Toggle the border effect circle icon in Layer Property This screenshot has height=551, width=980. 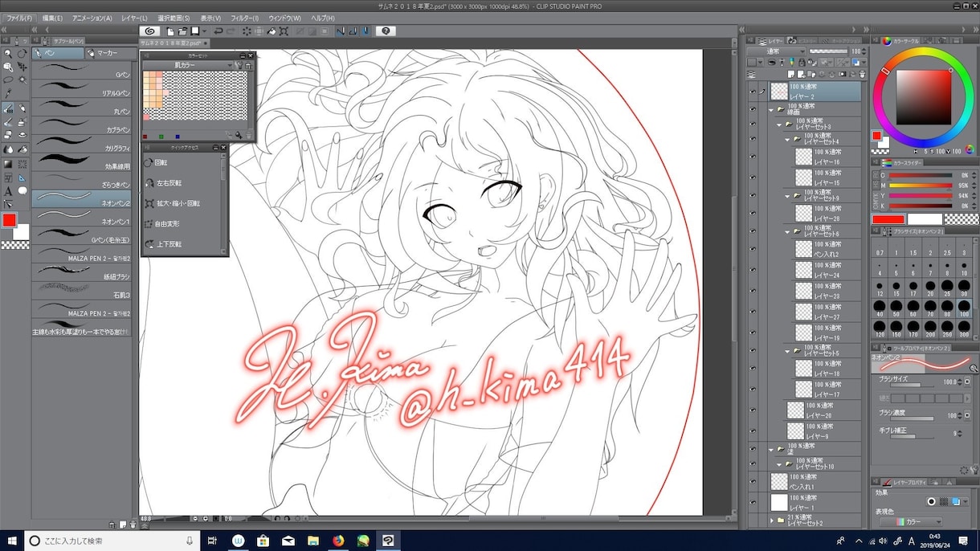931,501
